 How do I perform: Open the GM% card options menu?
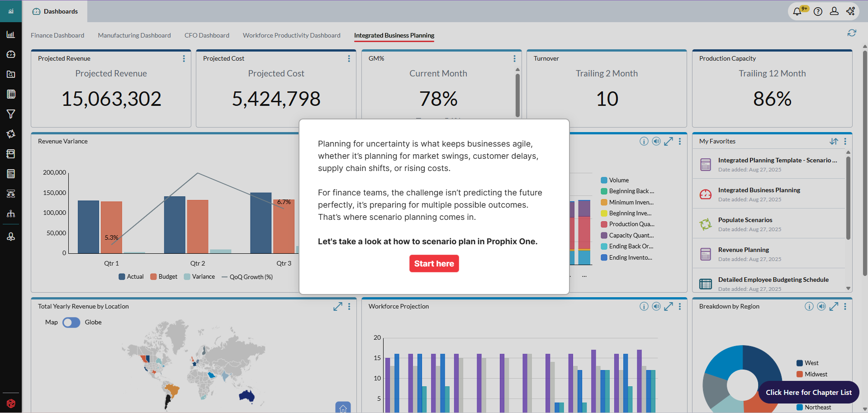pos(514,59)
